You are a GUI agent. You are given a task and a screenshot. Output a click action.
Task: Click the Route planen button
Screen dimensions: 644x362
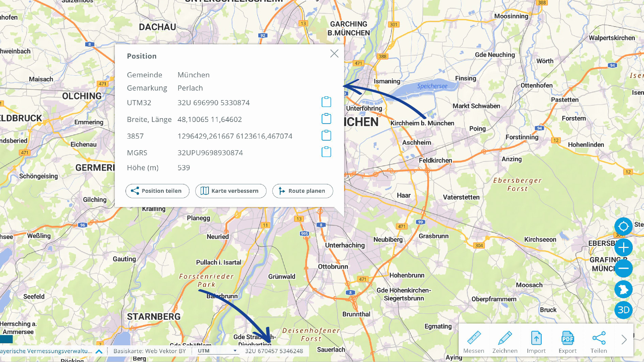pyautogui.click(x=303, y=191)
